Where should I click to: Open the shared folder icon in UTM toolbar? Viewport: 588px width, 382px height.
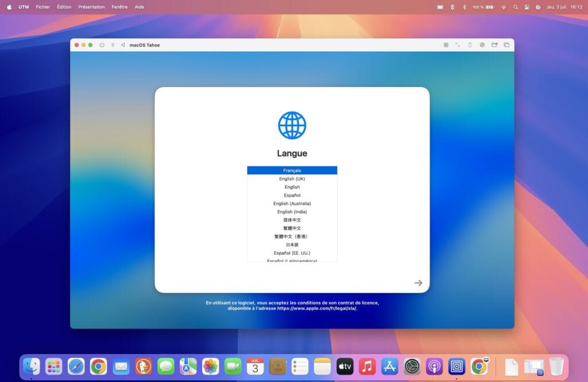494,45
